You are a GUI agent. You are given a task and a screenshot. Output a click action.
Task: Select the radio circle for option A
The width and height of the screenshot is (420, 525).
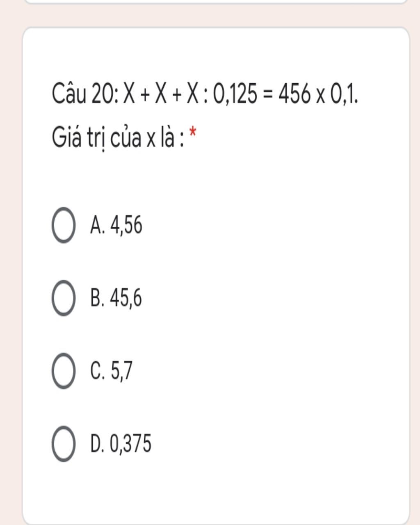(64, 225)
